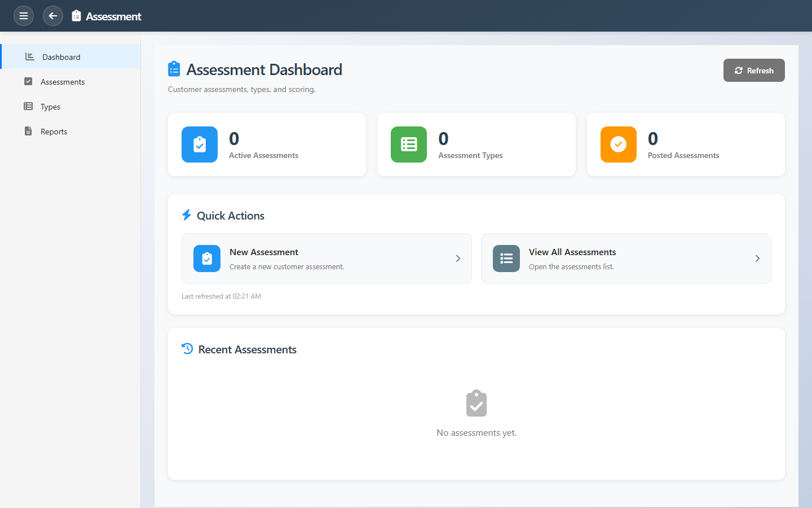
Task: Toggle the hamburger menu button
Action: click(24, 16)
